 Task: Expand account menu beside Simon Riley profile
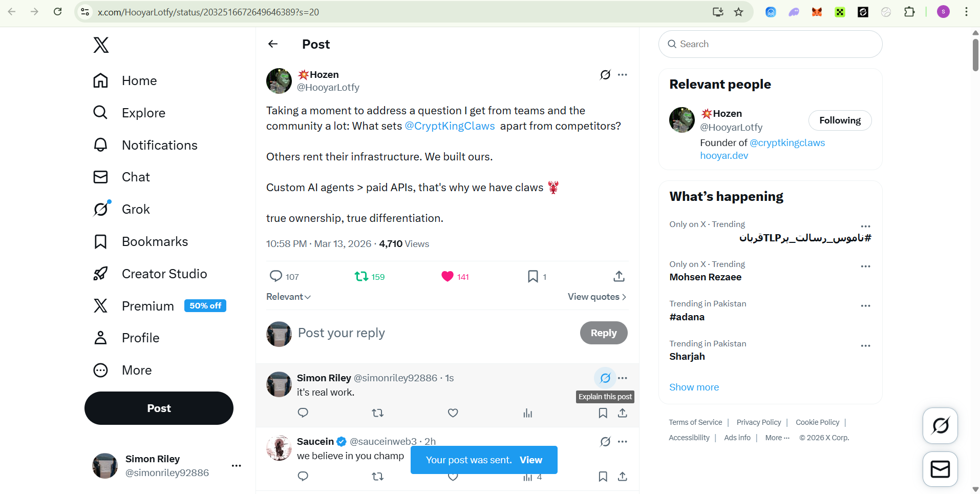coord(236,466)
